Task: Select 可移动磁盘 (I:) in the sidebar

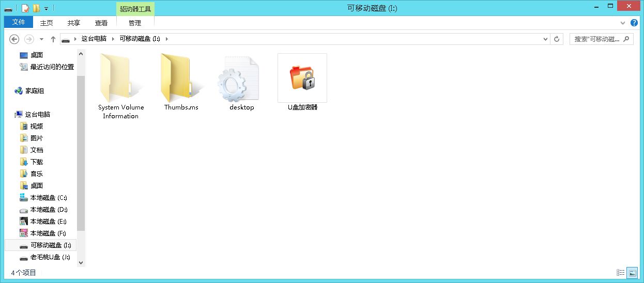Action: (x=41, y=245)
